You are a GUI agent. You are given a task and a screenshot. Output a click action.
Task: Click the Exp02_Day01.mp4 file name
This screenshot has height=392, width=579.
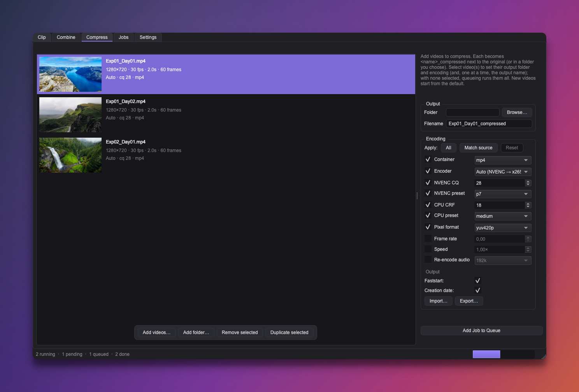click(x=126, y=142)
